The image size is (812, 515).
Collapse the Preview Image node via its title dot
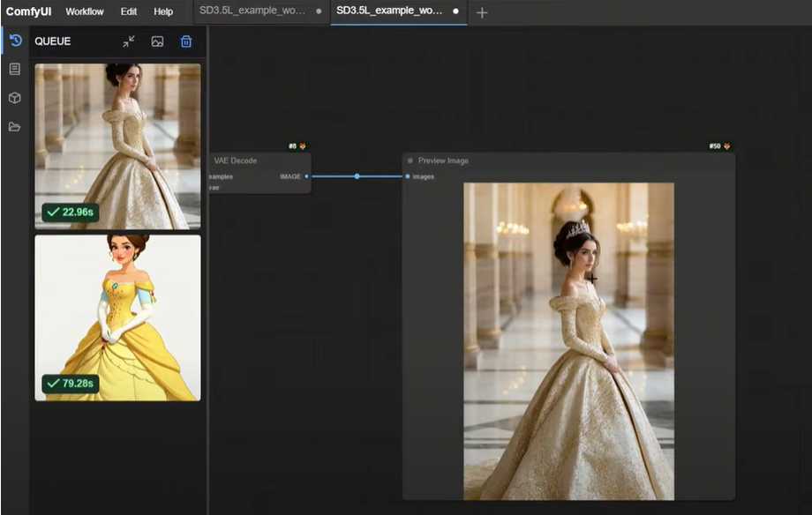[410, 161]
